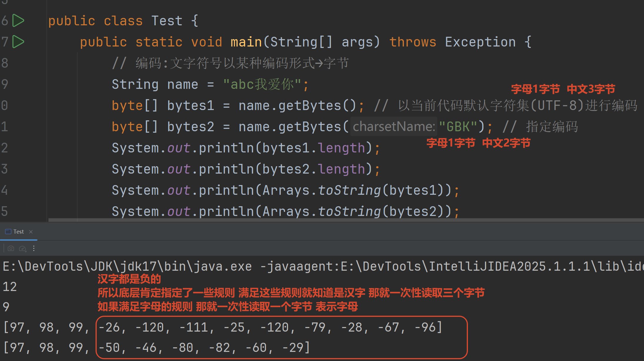Click the console output value 12

pos(10,287)
